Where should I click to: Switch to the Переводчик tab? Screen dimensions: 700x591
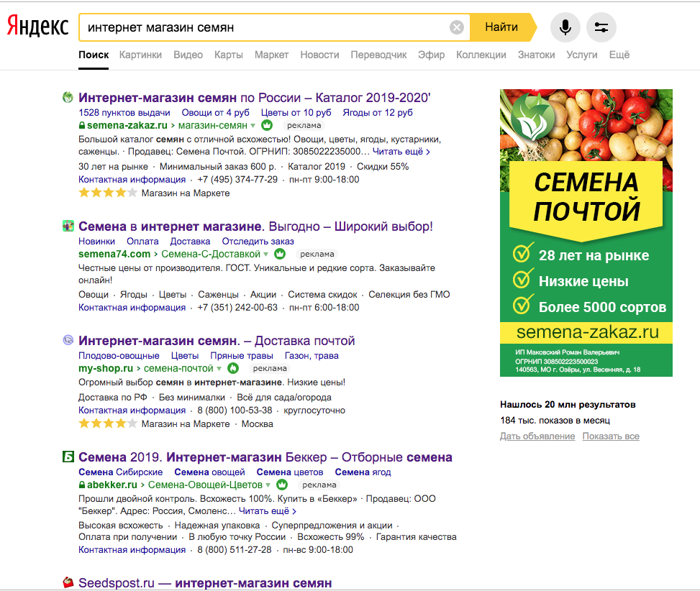point(378,55)
